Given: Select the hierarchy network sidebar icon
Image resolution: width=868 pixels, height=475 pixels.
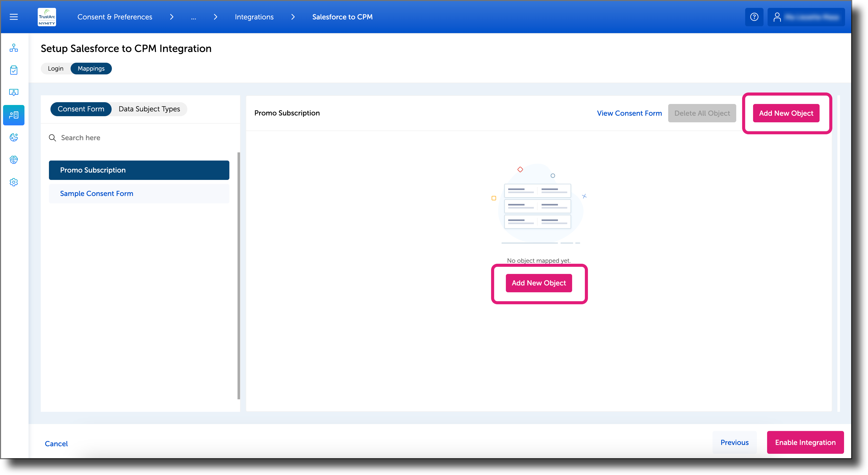Looking at the screenshot, I should pos(14,48).
